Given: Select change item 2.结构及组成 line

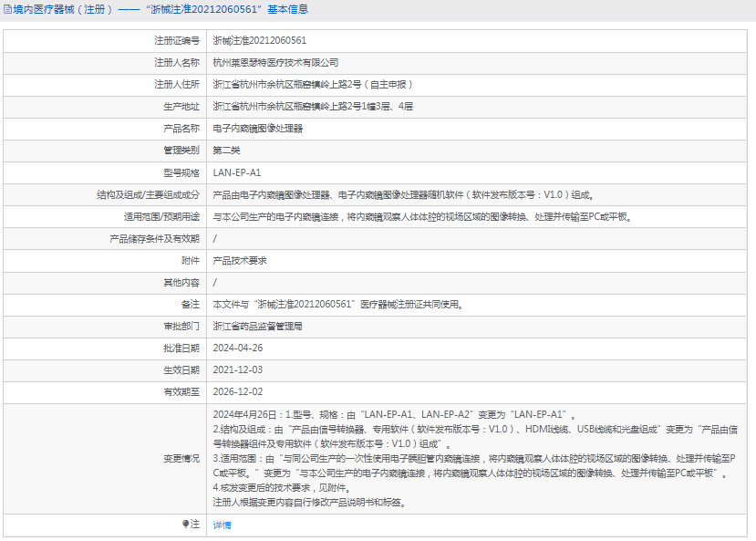Looking at the screenshot, I should click(x=475, y=436).
